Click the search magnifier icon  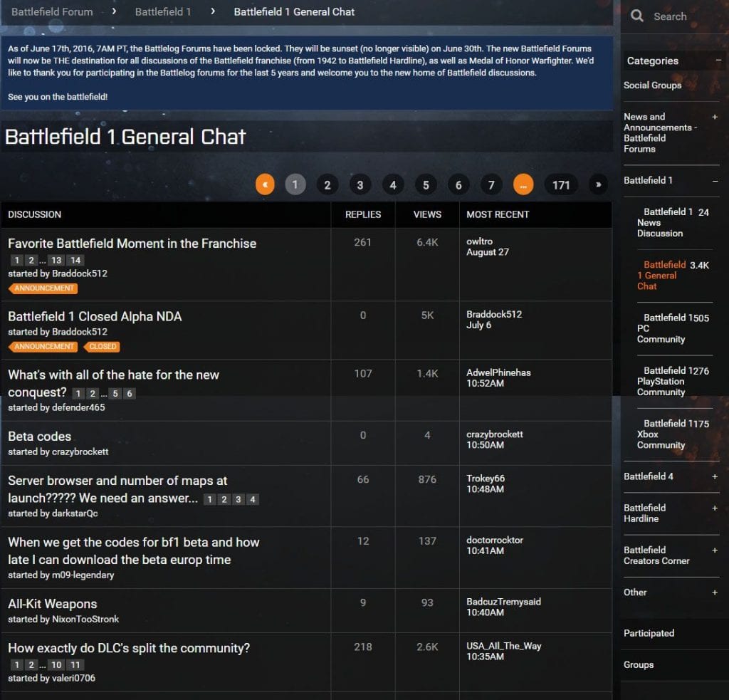(x=636, y=16)
